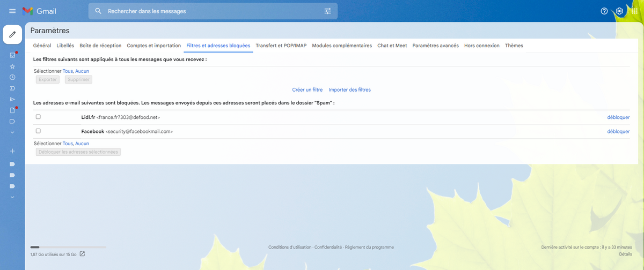Click the Lidl.fr blocked address text

121,117
